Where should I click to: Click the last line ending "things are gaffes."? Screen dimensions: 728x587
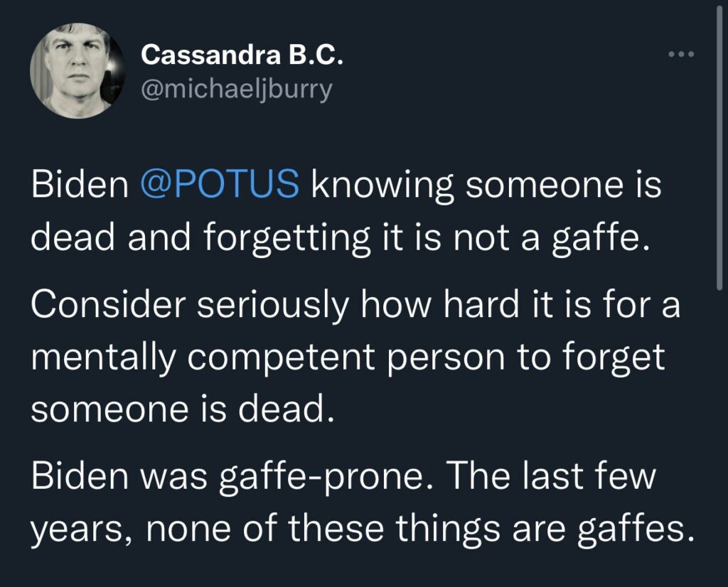(x=362, y=529)
